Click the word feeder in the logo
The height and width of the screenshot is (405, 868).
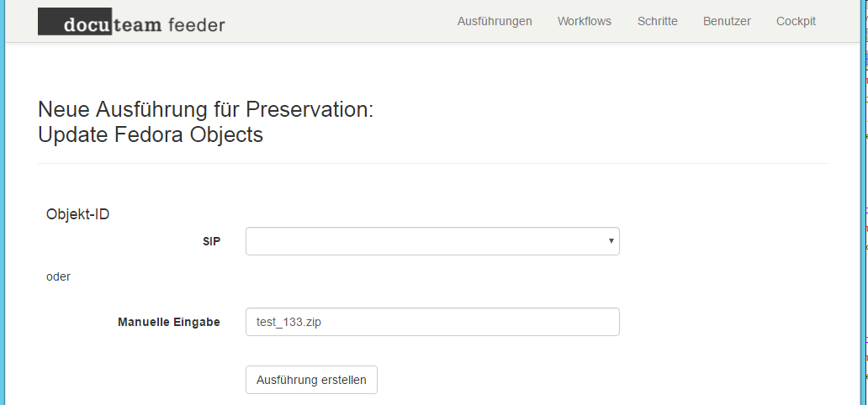click(196, 25)
